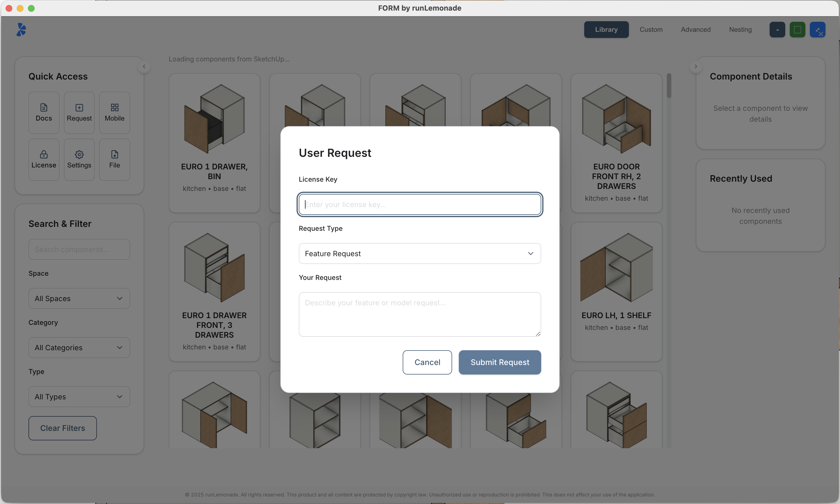Collapse the Quick Access panel chevron
The height and width of the screenshot is (504, 840).
(x=144, y=66)
